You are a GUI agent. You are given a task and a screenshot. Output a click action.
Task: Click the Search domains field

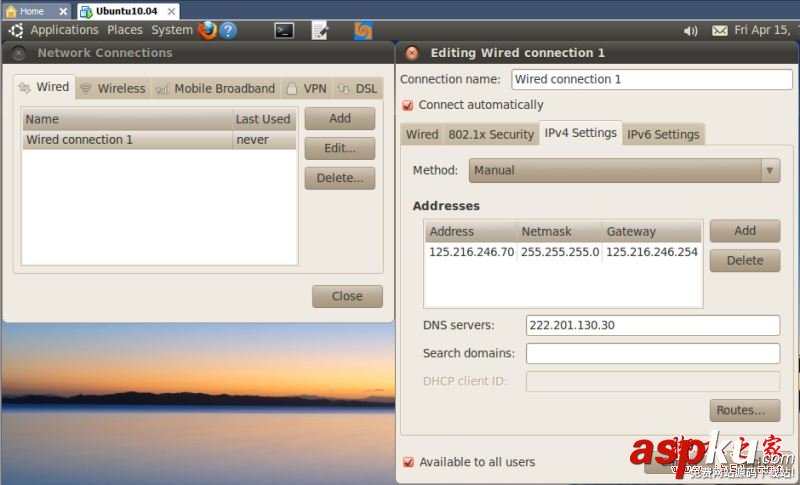point(653,353)
